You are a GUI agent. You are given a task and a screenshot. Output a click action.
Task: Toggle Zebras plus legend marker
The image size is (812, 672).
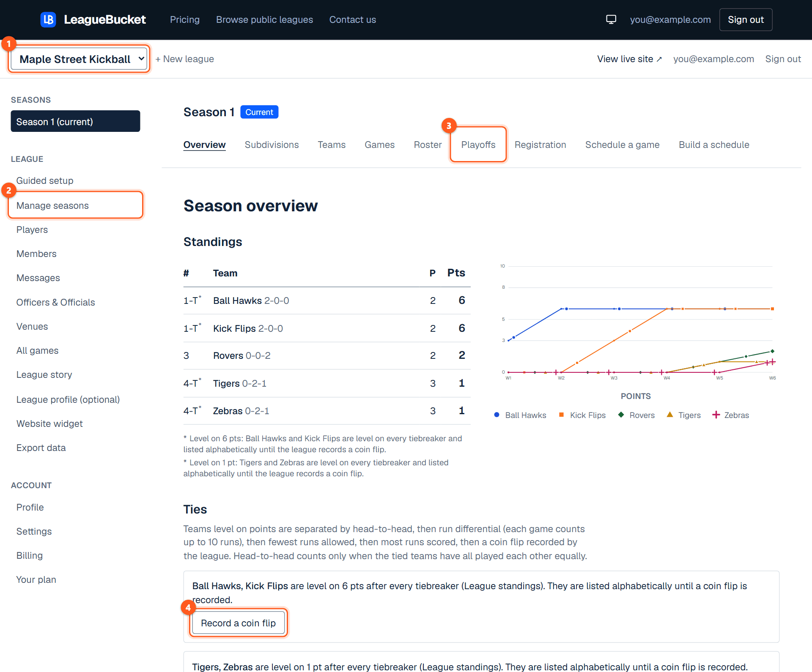[x=716, y=415]
